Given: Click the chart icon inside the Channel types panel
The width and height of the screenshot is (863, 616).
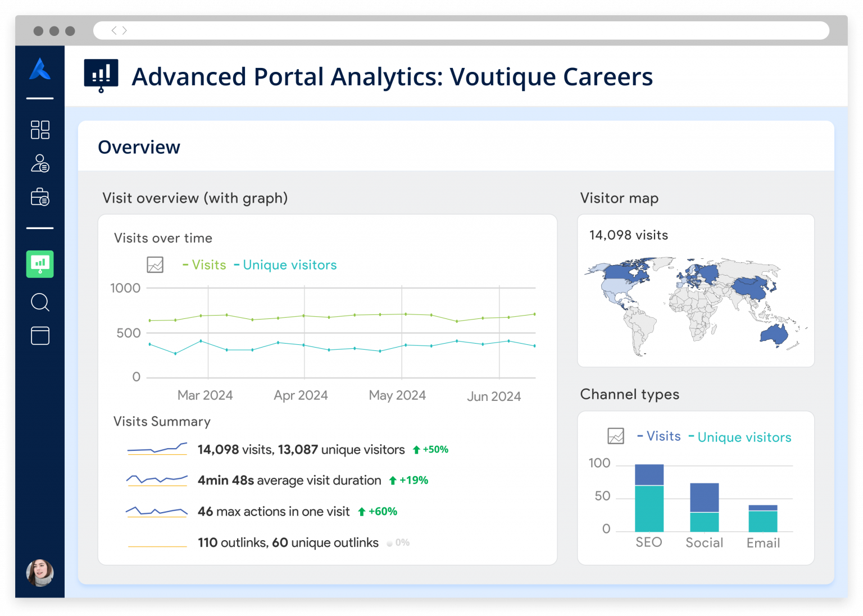Looking at the screenshot, I should (x=616, y=435).
